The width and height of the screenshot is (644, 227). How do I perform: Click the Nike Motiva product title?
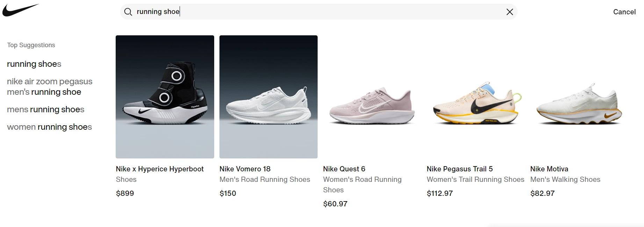click(549, 169)
